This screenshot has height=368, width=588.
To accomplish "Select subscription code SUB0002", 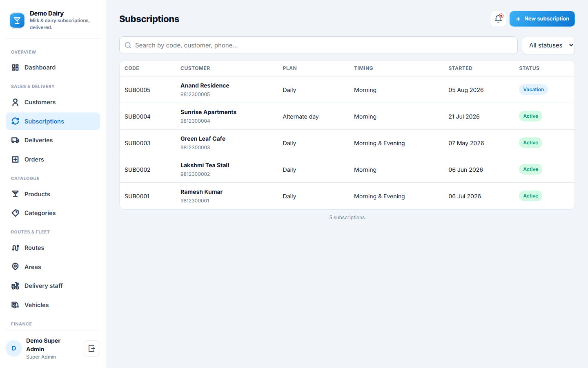I will (138, 170).
